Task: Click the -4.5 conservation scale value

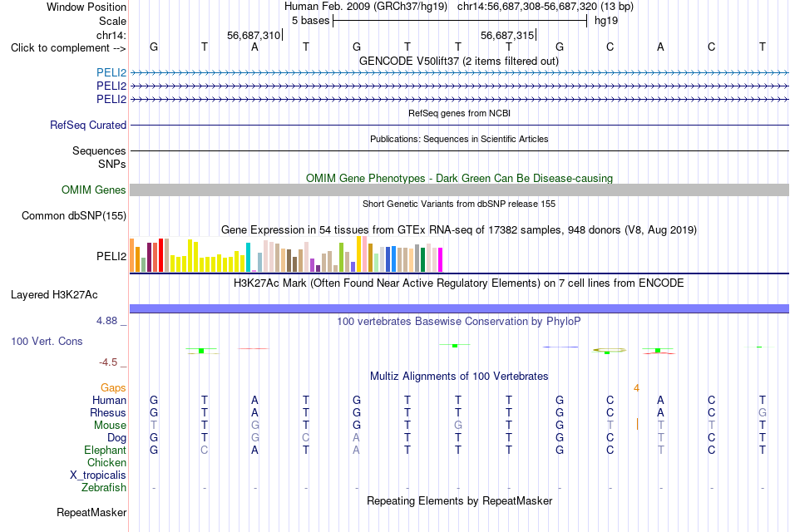Action: tap(108, 362)
